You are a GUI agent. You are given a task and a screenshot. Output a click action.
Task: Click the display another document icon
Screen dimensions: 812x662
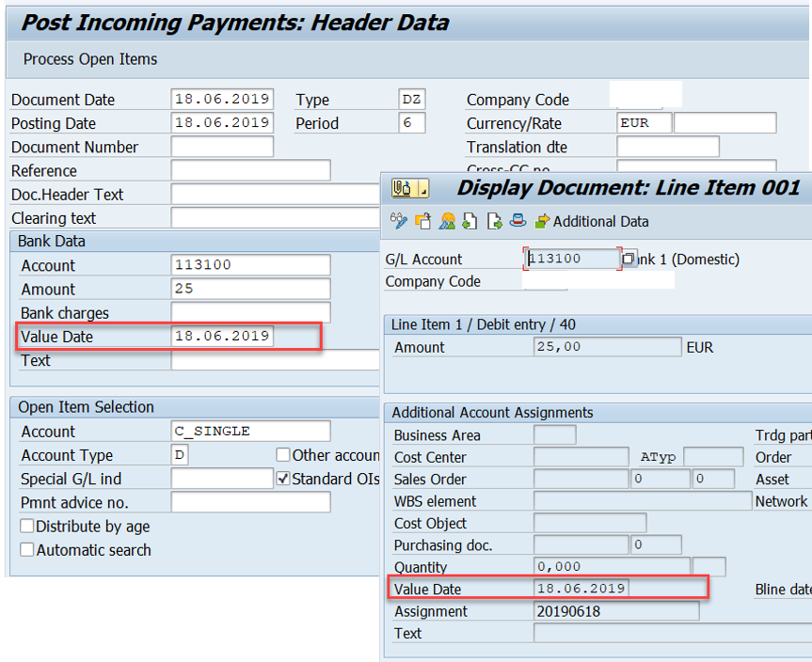point(421,221)
